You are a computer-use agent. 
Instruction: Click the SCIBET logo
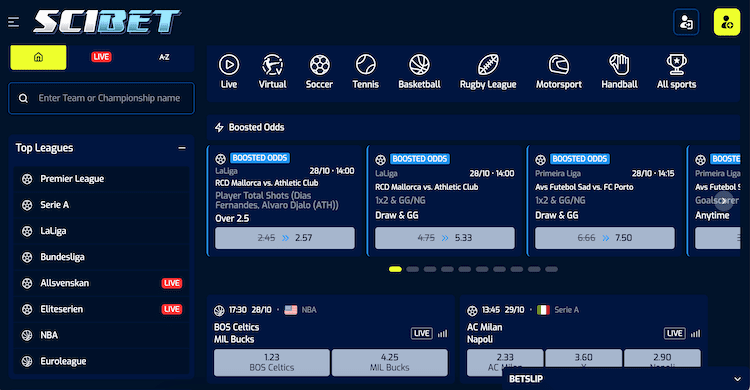(106, 22)
